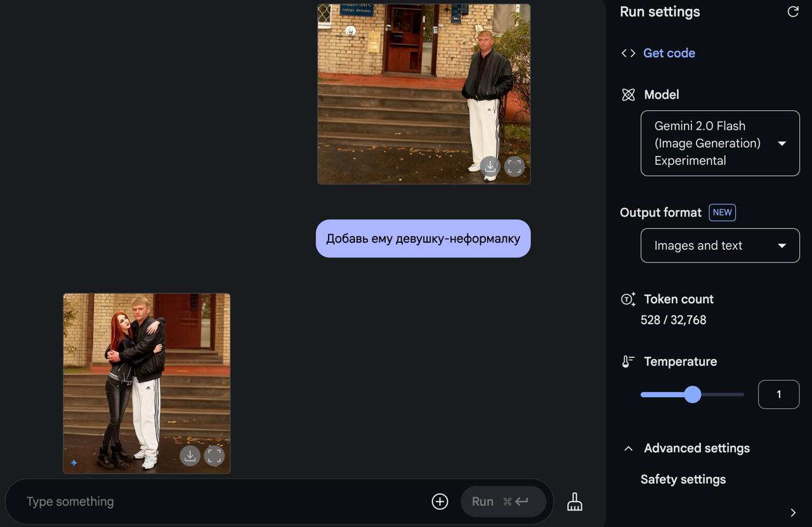This screenshot has width=812, height=527.
Task: Click the Temperature slider handle
Action: pos(693,394)
